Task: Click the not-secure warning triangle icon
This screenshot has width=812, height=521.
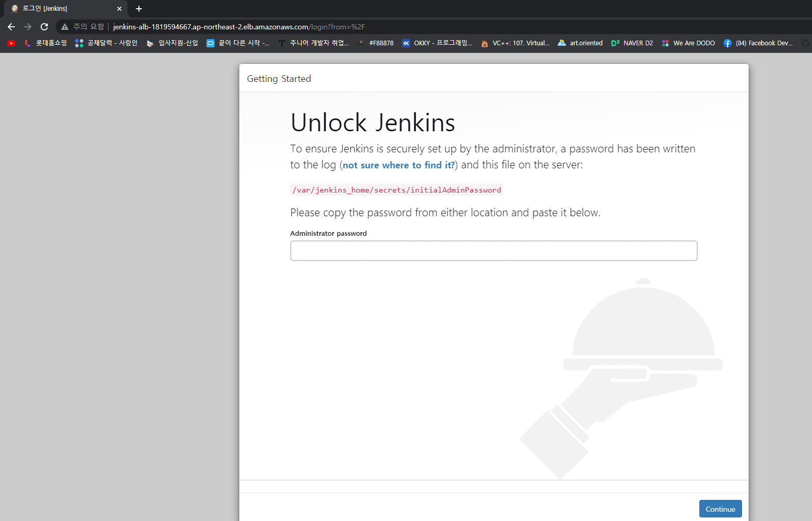Action: tap(65, 27)
